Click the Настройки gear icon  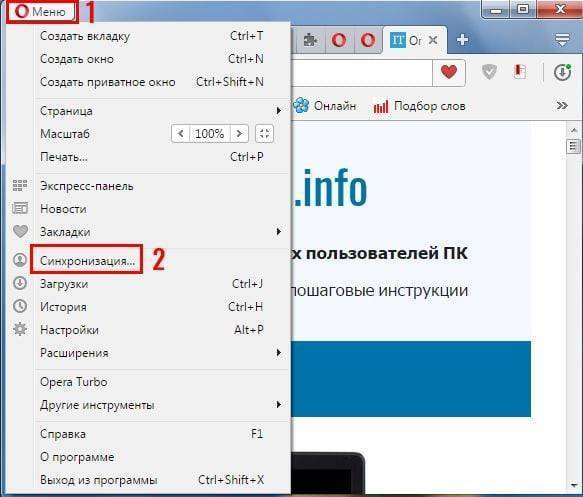point(20,329)
